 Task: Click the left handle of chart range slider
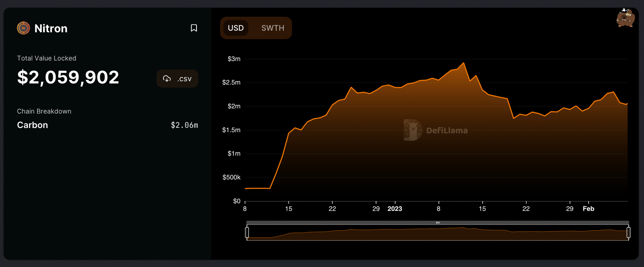pos(247,232)
